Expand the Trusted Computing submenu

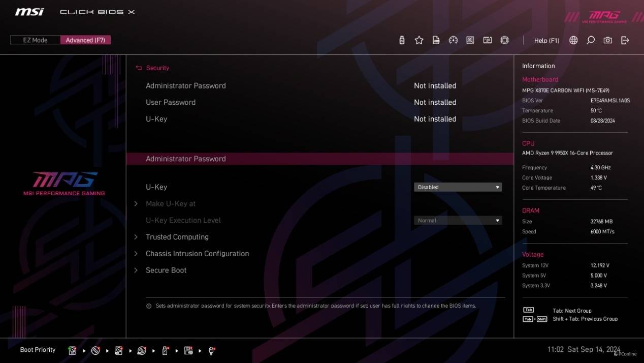click(x=177, y=237)
